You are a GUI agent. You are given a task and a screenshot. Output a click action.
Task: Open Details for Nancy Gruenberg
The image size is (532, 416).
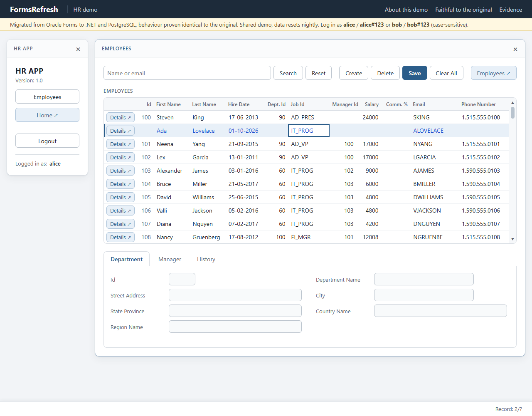pos(121,237)
